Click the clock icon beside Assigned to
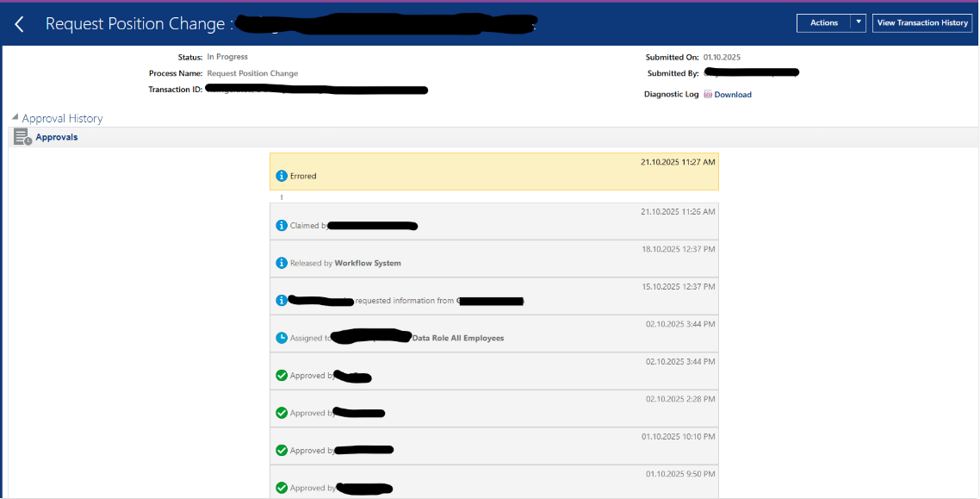Image resolution: width=980 pixels, height=499 pixels. pyautogui.click(x=282, y=338)
